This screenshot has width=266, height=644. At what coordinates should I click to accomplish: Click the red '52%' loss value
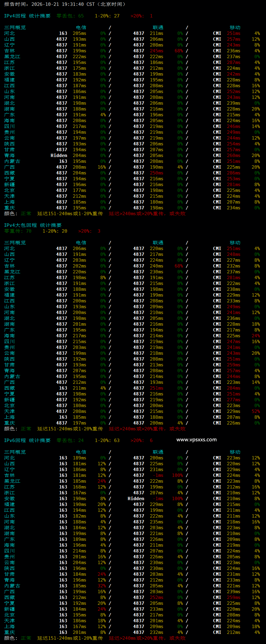coord(256,411)
